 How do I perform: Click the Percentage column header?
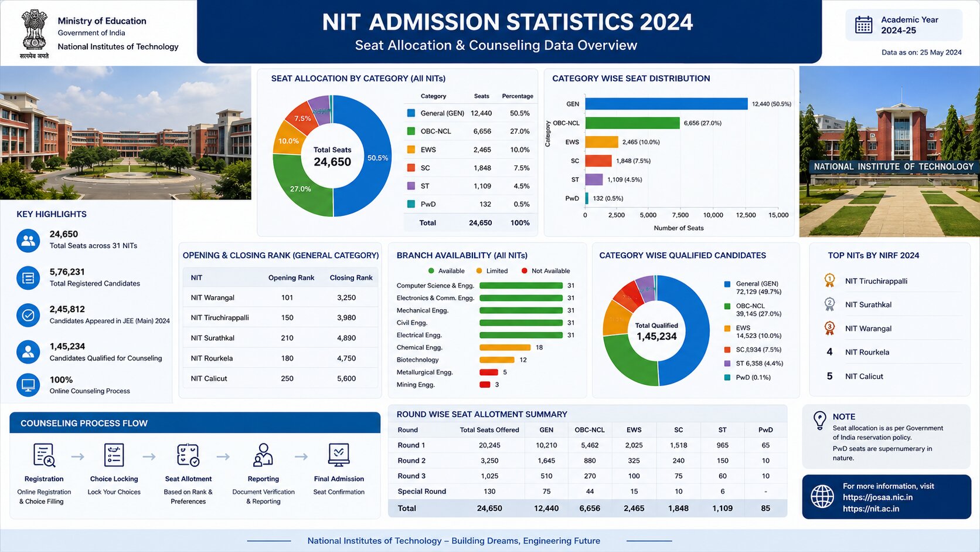[x=518, y=96]
